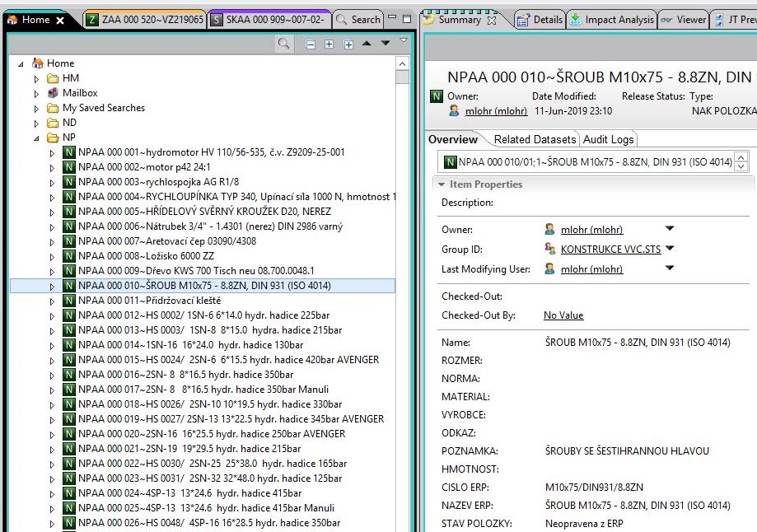Select NPAA 000 024~4SP-13 415bar row
757x532 pixels.
point(189,493)
